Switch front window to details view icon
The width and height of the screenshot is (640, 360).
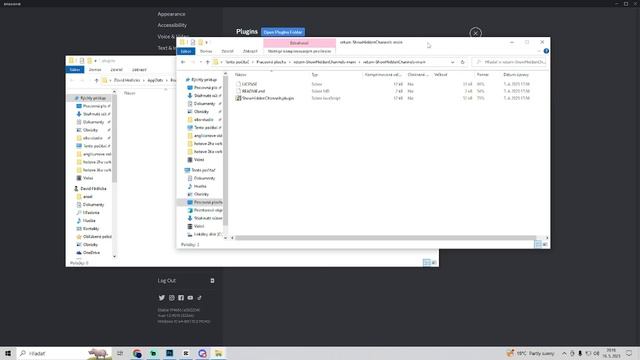[538, 244]
